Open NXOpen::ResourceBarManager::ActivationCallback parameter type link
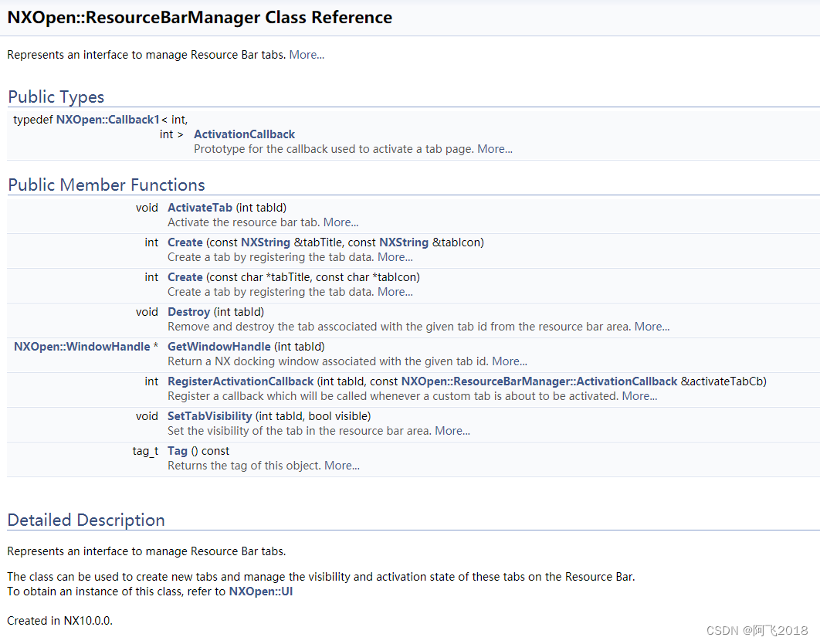Screen dimensions: 820x644 [x=538, y=381]
